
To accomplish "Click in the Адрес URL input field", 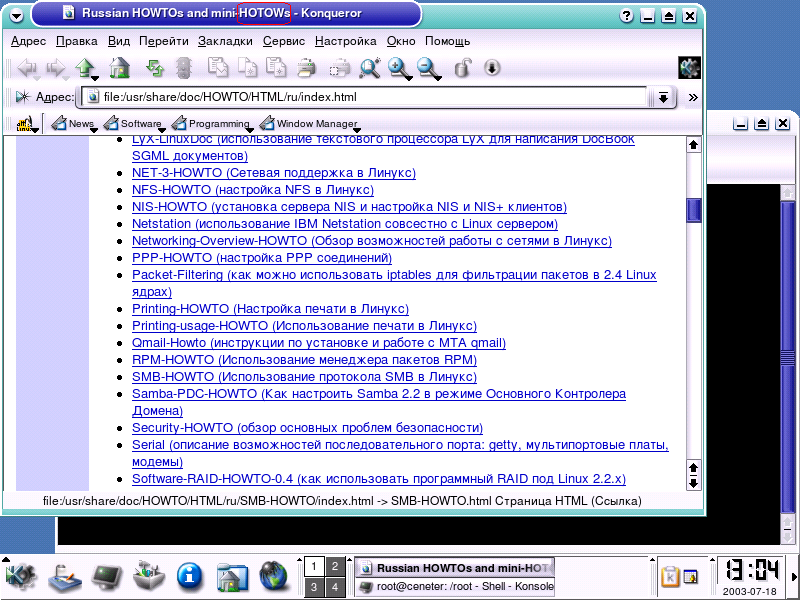I will [366, 97].
